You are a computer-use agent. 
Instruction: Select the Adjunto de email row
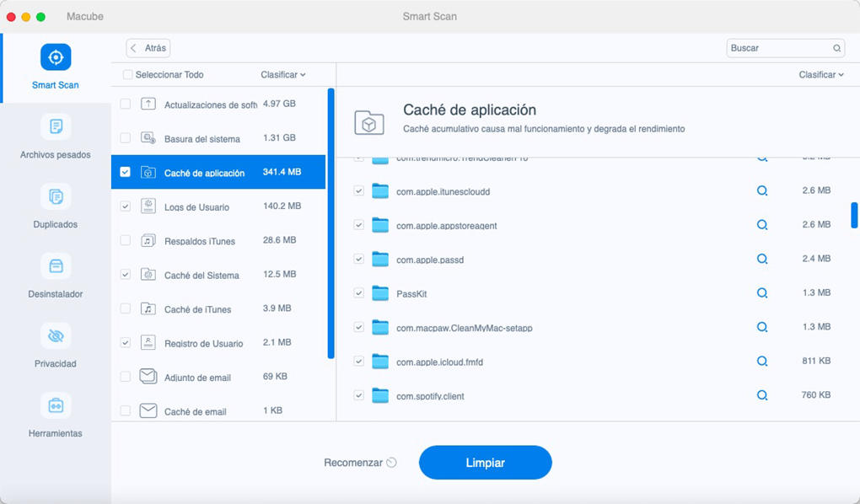(x=218, y=377)
